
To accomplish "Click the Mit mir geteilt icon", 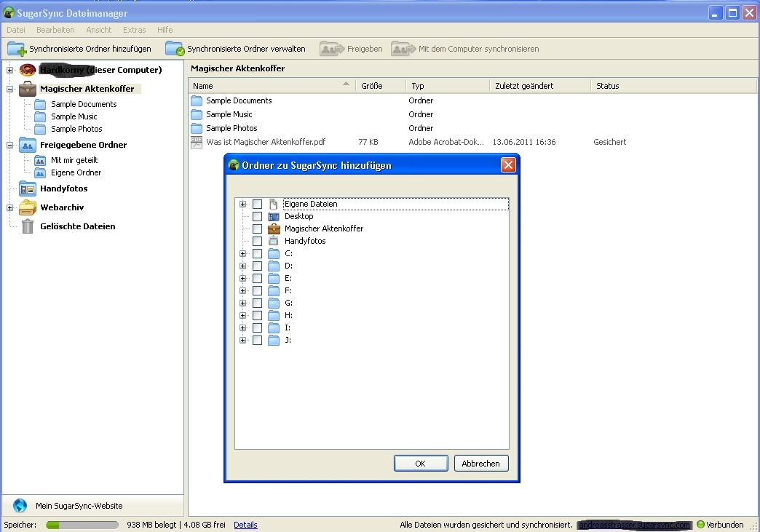I will click(40, 160).
